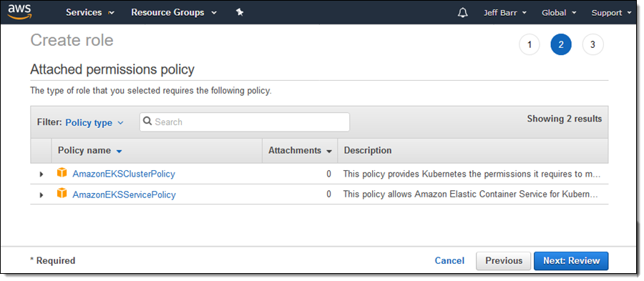
Task: Click the AmazonEKSServicePolicy orange box icon
Action: (62, 194)
